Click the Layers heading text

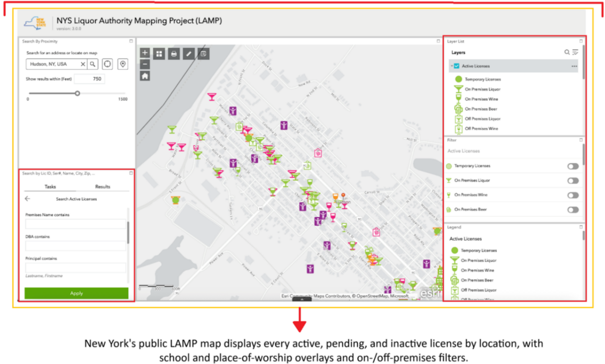458,53
